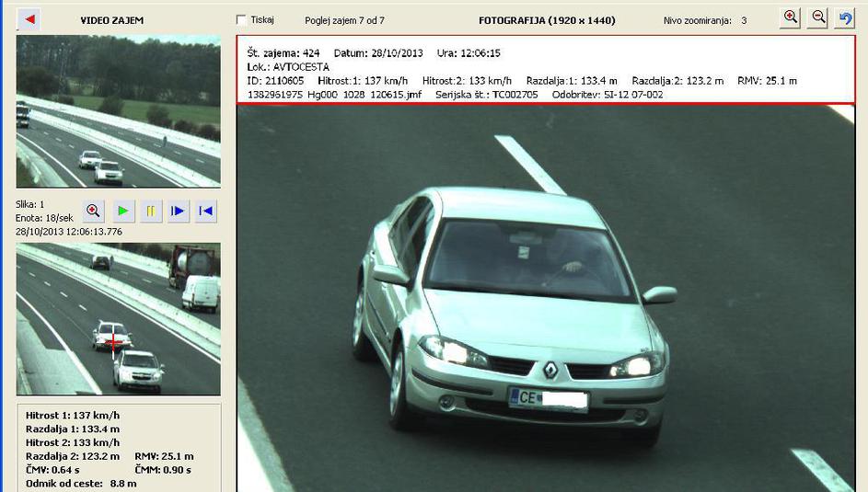Step forward one video frame
The width and height of the screenshot is (868, 492).
[179, 211]
